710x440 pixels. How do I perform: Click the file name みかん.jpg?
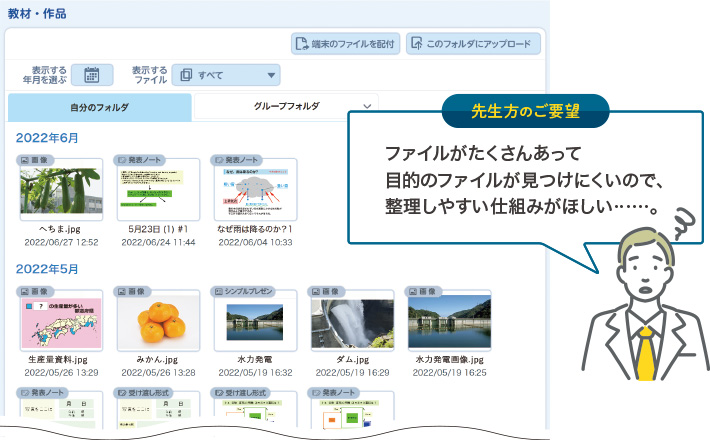click(x=157, y=359)
